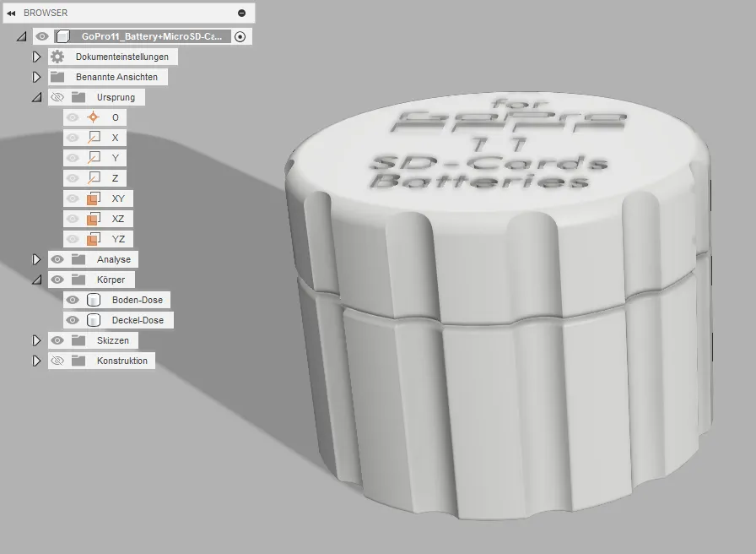Hide the Skizzen folder
756x554 pixels.
coord(57,340)
